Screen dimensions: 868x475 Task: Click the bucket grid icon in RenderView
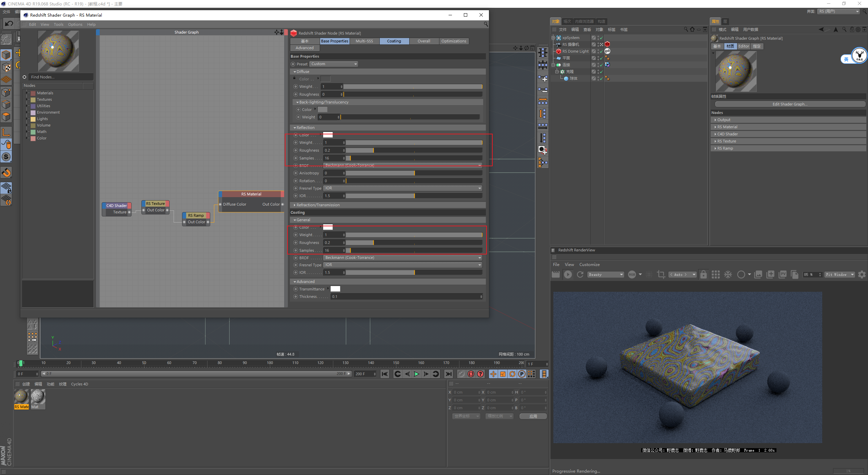[715, 274]
